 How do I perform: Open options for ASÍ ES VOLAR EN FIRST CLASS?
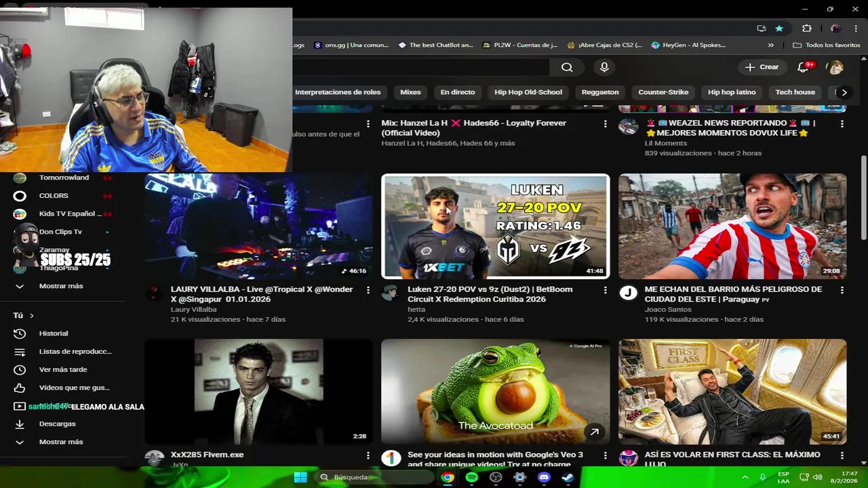pos(842,455)
